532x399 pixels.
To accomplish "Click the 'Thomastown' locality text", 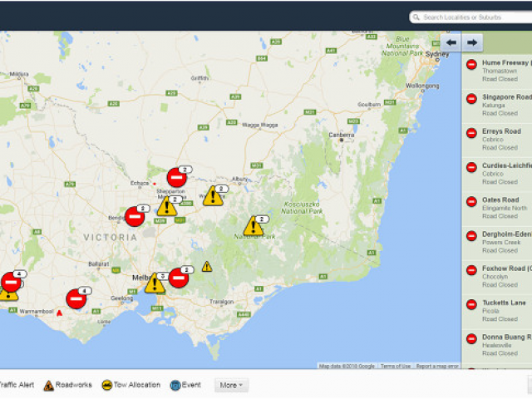I will coord(500,71).
